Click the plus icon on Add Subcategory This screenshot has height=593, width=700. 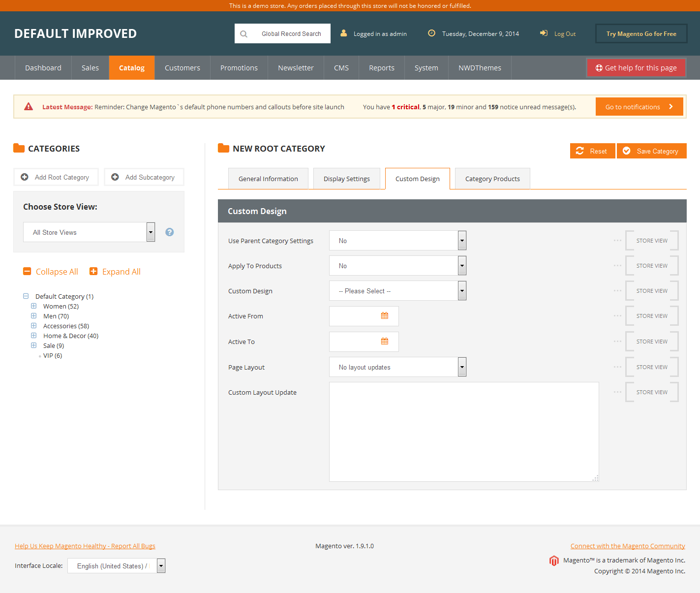click(x=115, y=177)
